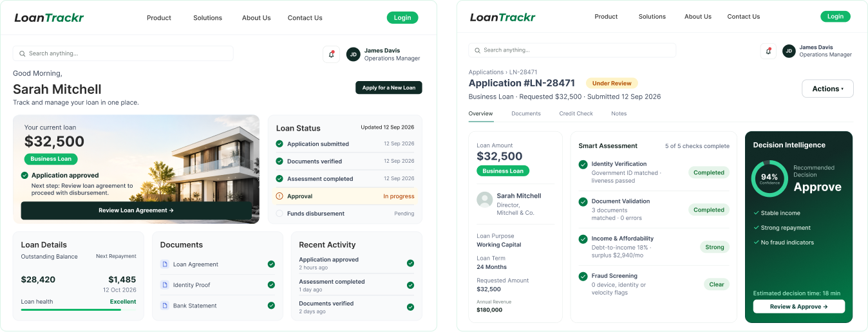Screen dimensions: 868x332
Task: Focus search field in right application panel
Action: coord(572,50)
